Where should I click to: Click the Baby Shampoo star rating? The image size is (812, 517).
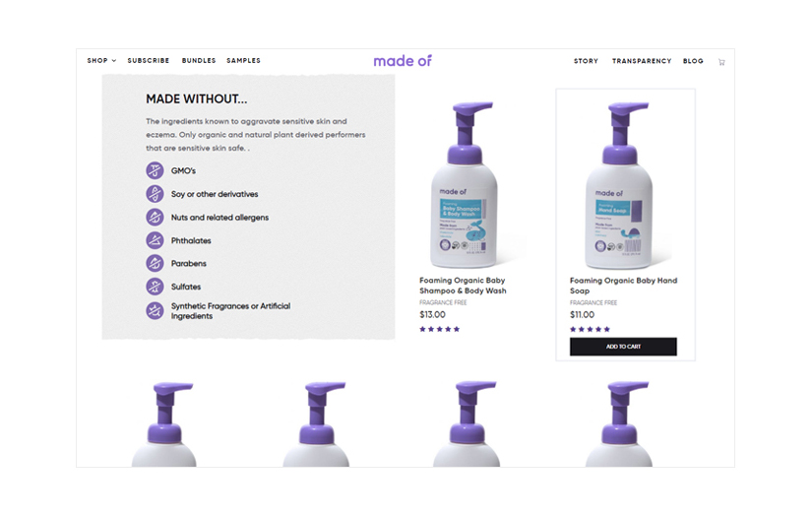440,329
